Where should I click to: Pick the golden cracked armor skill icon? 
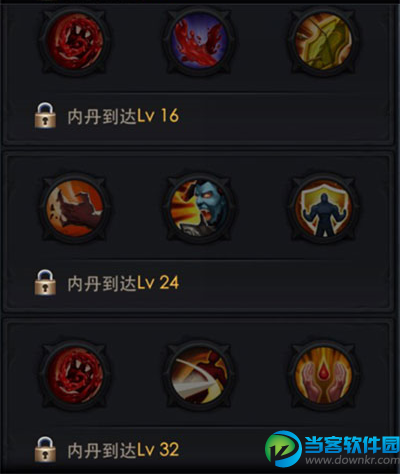pos(324,41)
